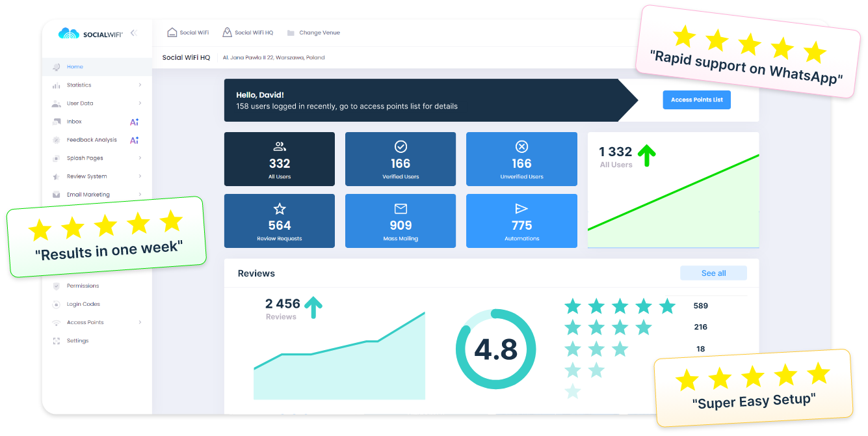Image resolution: width=868 pixels, height=436 pixels.
Task: Toggle the Unverified Users tile
Action: point(521,159)
